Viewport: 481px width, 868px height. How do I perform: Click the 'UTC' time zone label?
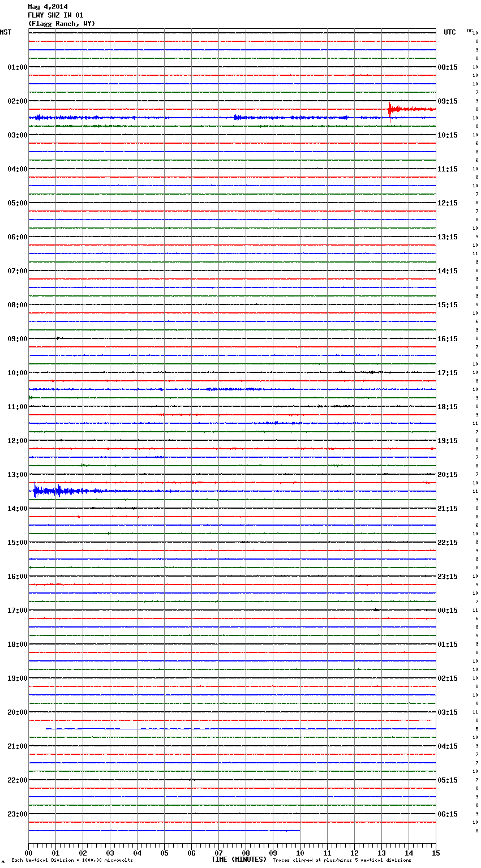[450, 32]
